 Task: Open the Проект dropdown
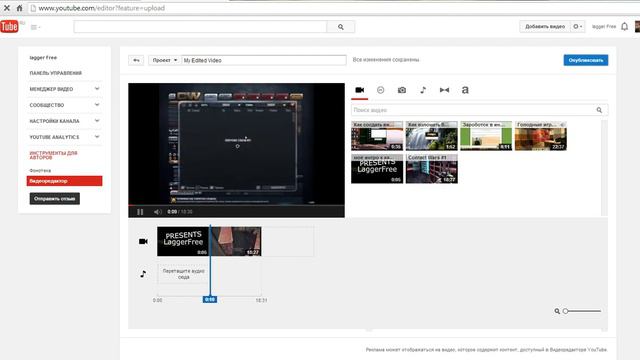pos(164,60)
